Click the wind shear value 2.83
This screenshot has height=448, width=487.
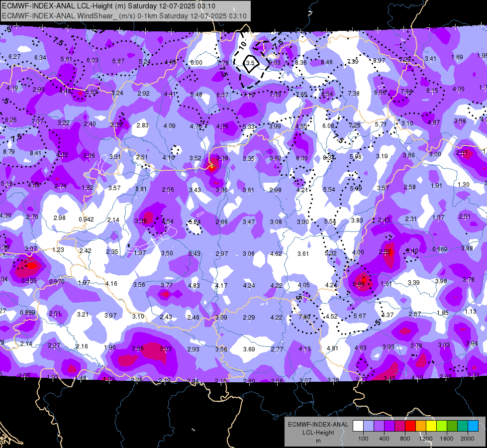pyautogui.click(x=143, y=125)
